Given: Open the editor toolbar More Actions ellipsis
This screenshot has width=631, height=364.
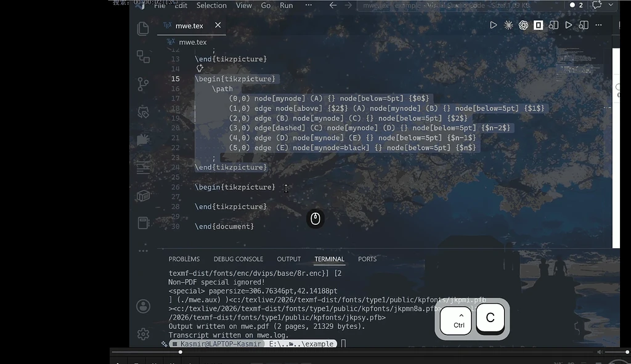Looking at the screenshot, I should click(x=598, y=25).
